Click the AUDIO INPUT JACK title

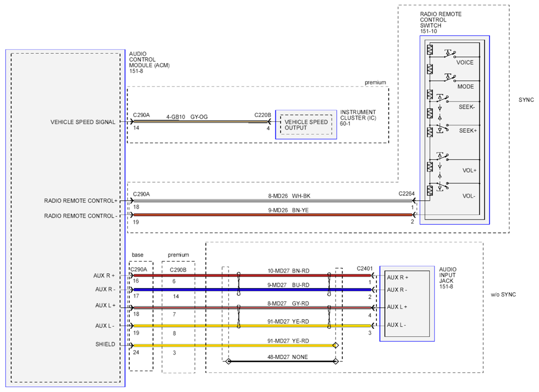click(448, 275)
